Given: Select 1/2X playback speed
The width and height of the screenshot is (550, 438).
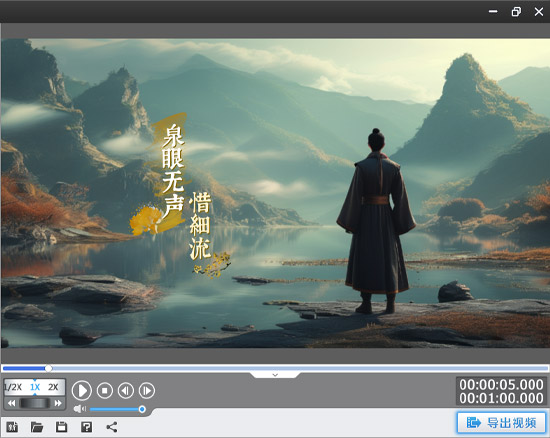Looking at the screenshot, I should coord(13,387).
